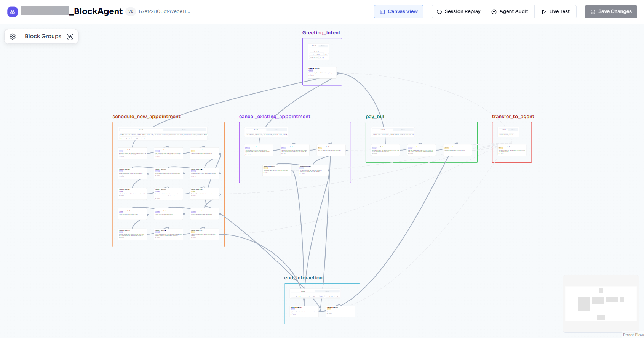Open settings via the gear icon
Image resolution: width=644 pixels, height=338 pixels.
pos(13,37)
